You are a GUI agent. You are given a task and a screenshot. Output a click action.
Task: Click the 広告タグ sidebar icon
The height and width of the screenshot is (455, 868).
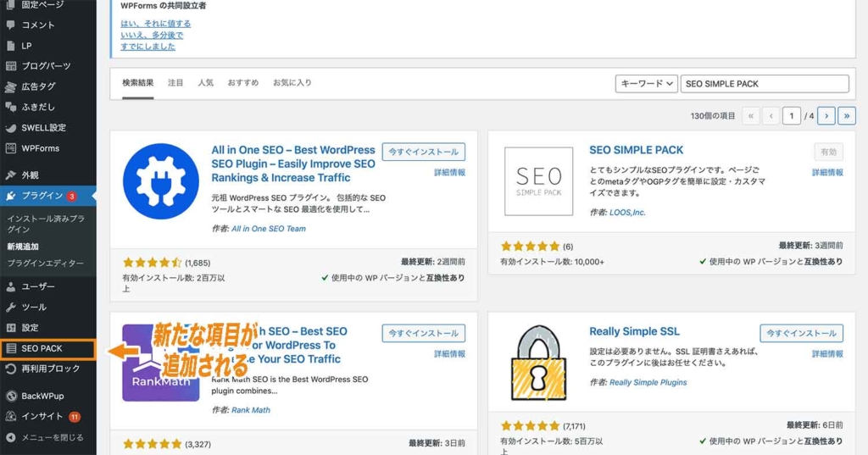(x=10, y=86)
